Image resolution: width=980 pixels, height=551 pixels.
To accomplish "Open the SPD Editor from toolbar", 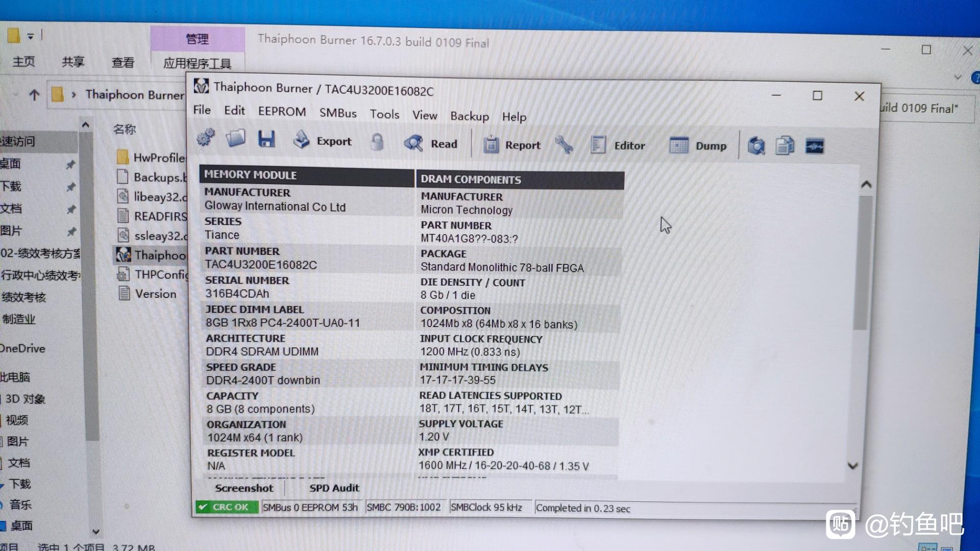I will (618, 145).
